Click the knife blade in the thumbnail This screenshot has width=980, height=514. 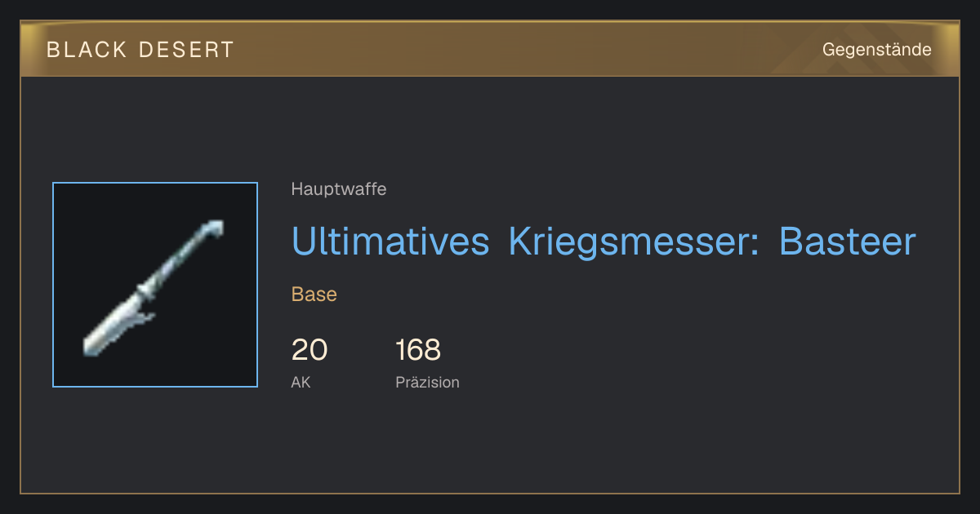113,326
